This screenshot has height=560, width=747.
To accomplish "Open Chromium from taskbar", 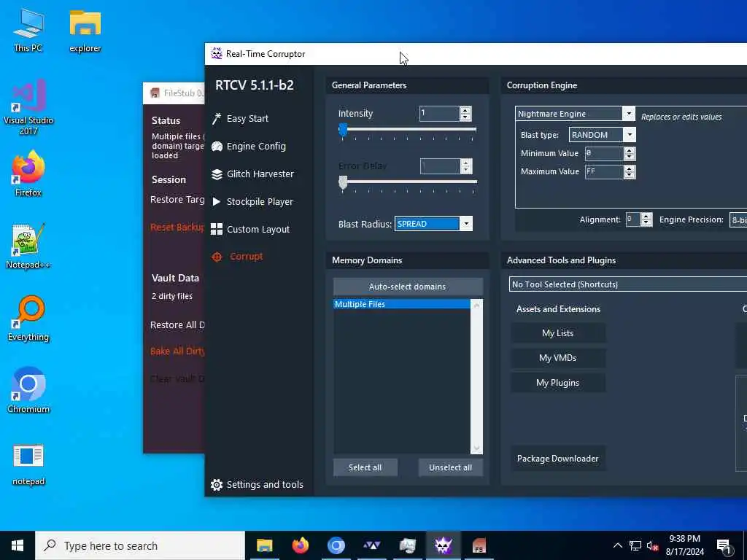I will [x=336, y=545].
